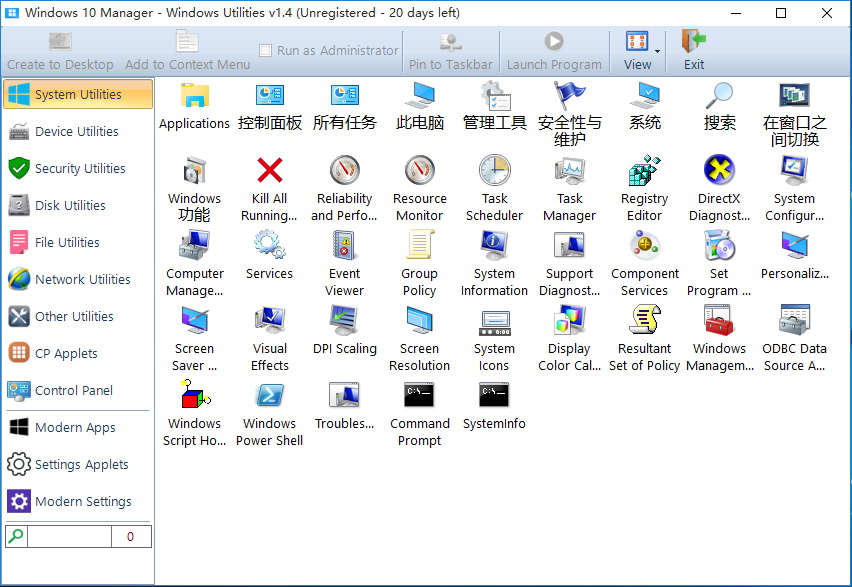
Task: Open the 所有任务 icon
Action: click(344, 95)
